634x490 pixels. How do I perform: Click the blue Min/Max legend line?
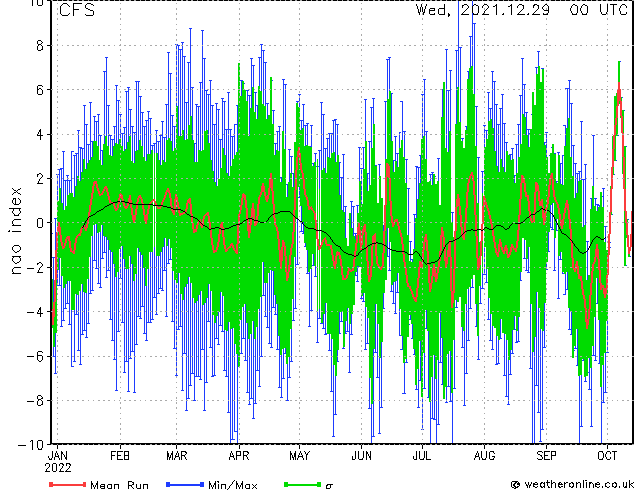[185, 484]
